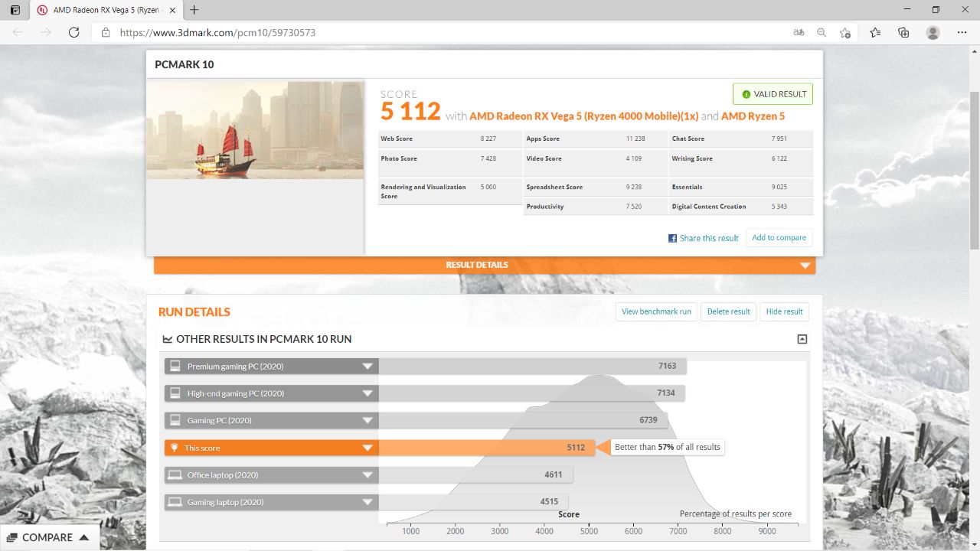The width and height of the screenshot is (980, 551).
Task: Open the tab actions menu icon
Action: pos(15,10)
